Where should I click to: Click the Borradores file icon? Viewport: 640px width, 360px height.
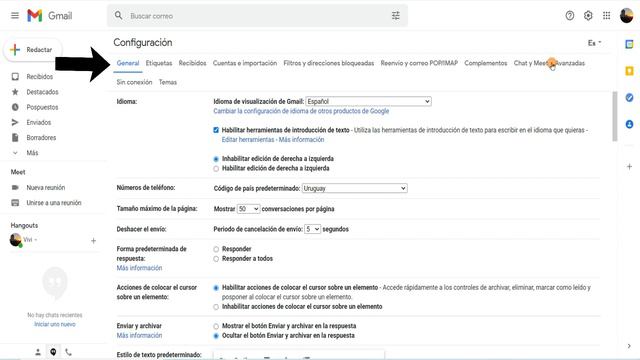(x=15, y=138)
